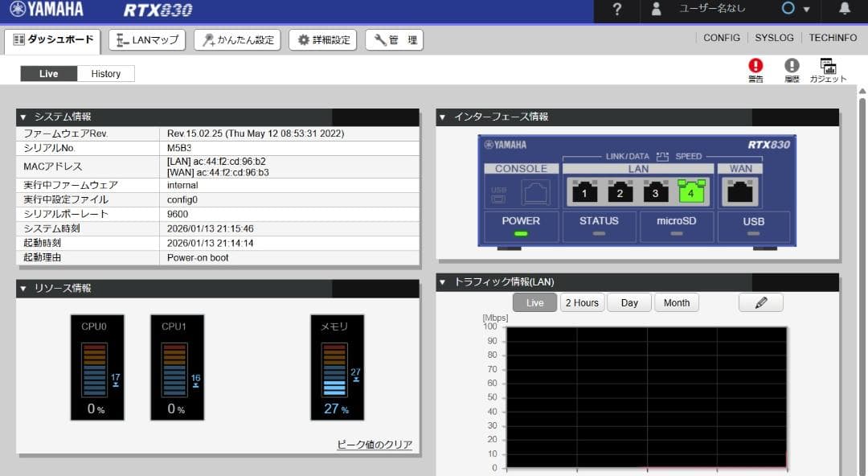Click the notification bell icon
Viewport: 868px width, 476px height.
[x=842, y=11]
